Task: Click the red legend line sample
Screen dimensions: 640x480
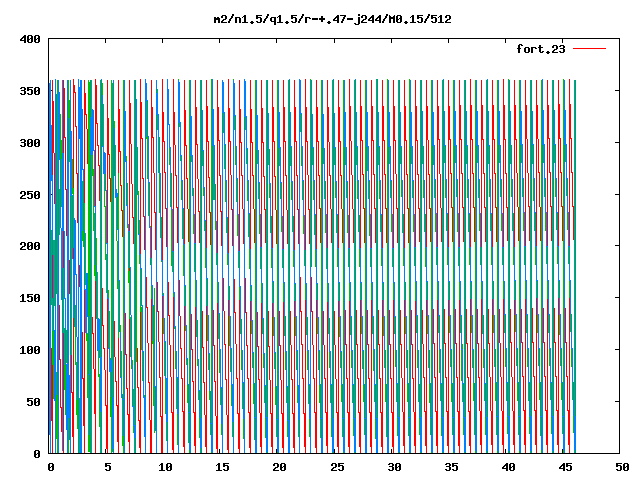Action: tap(589, 49)
